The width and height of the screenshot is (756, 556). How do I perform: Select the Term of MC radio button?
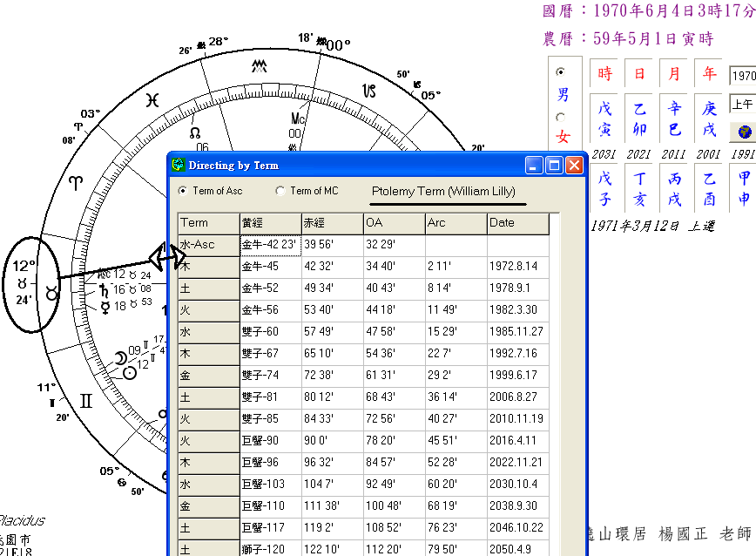pos(280,191)
